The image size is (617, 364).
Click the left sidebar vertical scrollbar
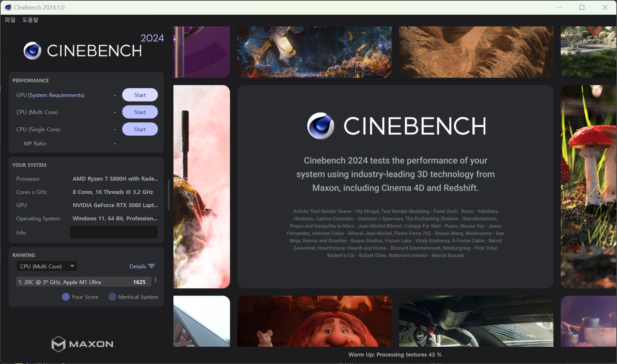point(169,195)
